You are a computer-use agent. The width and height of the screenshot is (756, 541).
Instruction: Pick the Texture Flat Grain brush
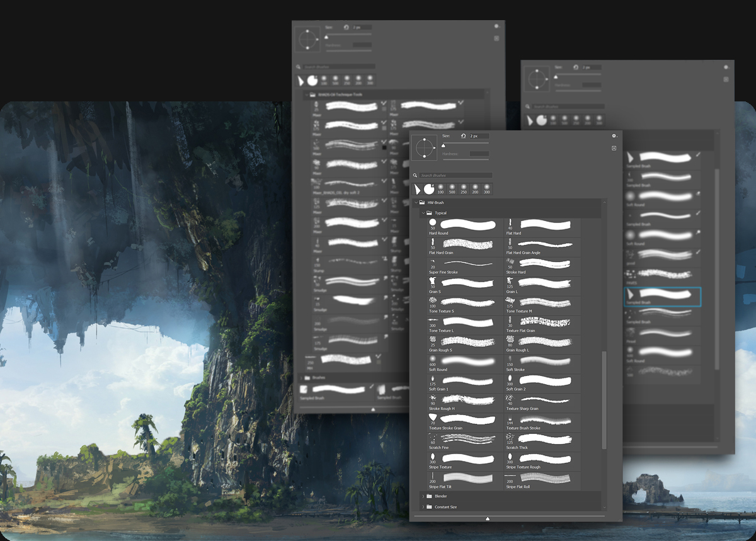pyautogui.click(x=542, y=325)
